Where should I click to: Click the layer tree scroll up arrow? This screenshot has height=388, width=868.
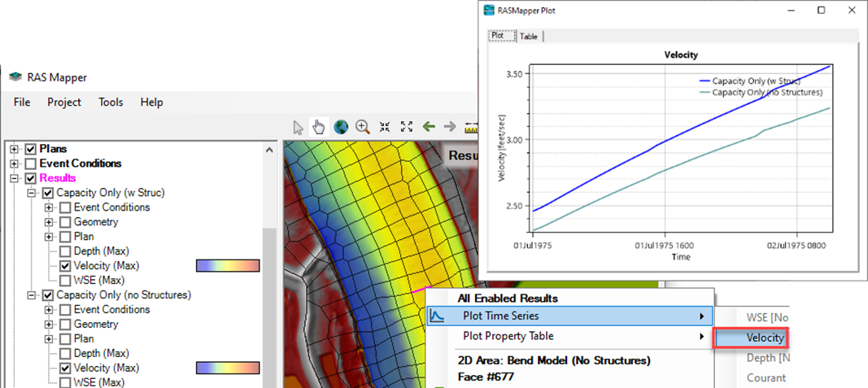point(269,150)
